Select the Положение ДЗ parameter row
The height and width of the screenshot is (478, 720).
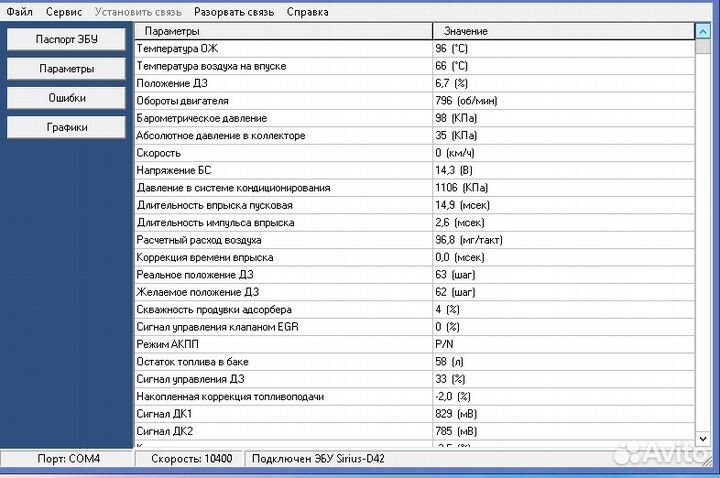point(415,84)
